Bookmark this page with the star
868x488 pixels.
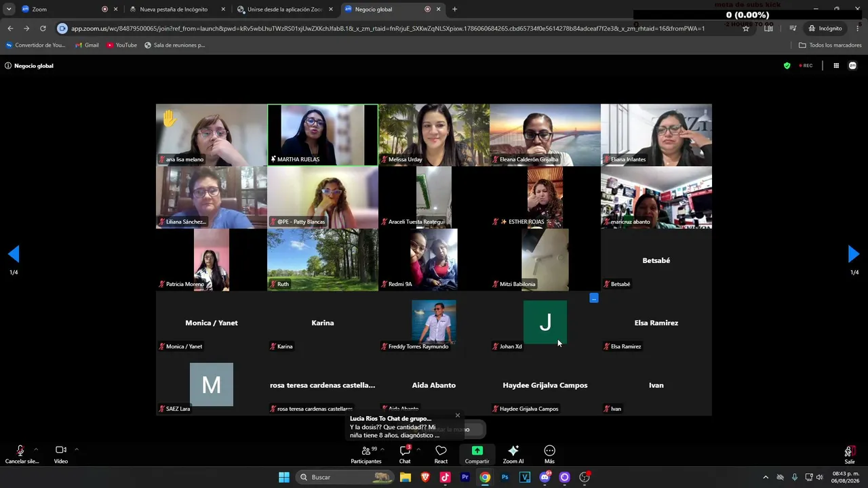point(746,28)
